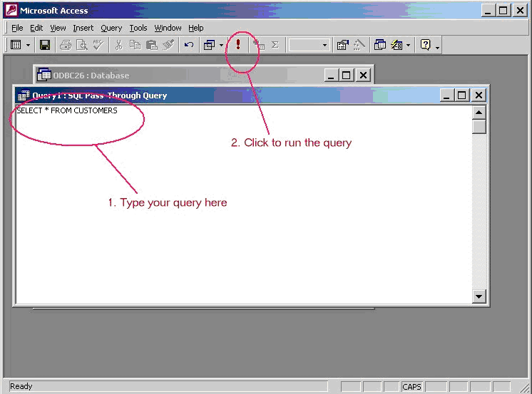532x394 pixels.
Task: Click the Microsoft Access key icon in title bar
Action: 11,11
